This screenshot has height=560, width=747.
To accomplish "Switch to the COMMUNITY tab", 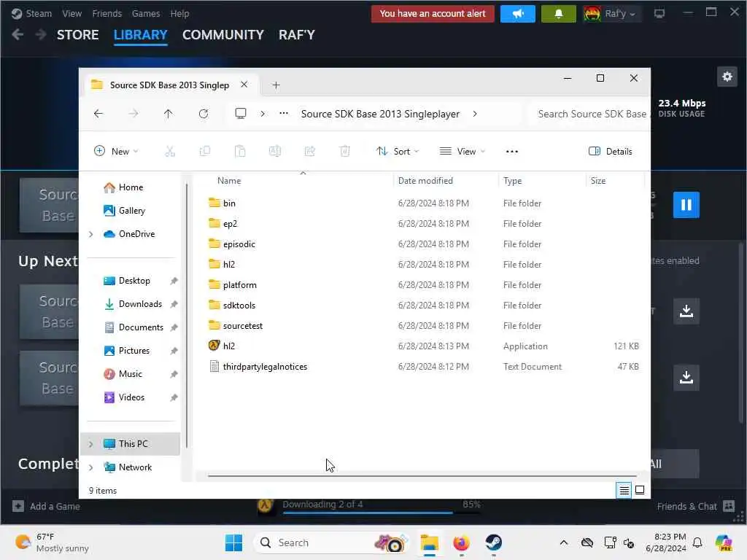I will click(x=223, y=35).
